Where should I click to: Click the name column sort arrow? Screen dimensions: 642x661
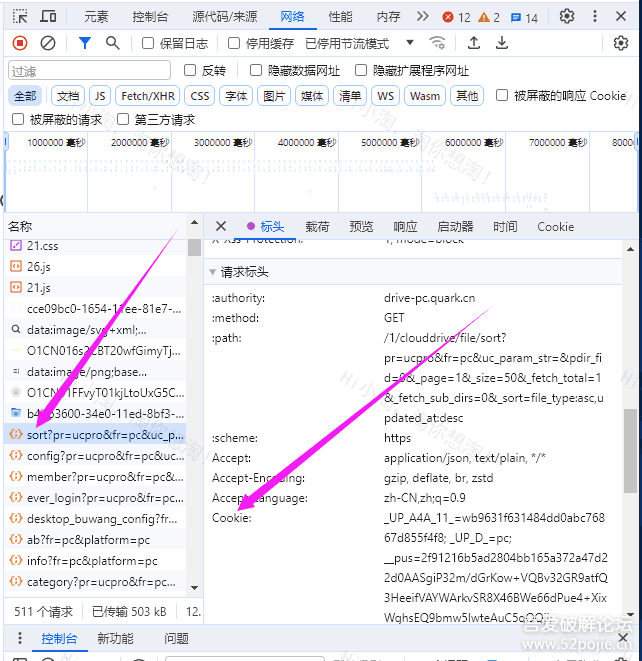(x=194, y=222)
